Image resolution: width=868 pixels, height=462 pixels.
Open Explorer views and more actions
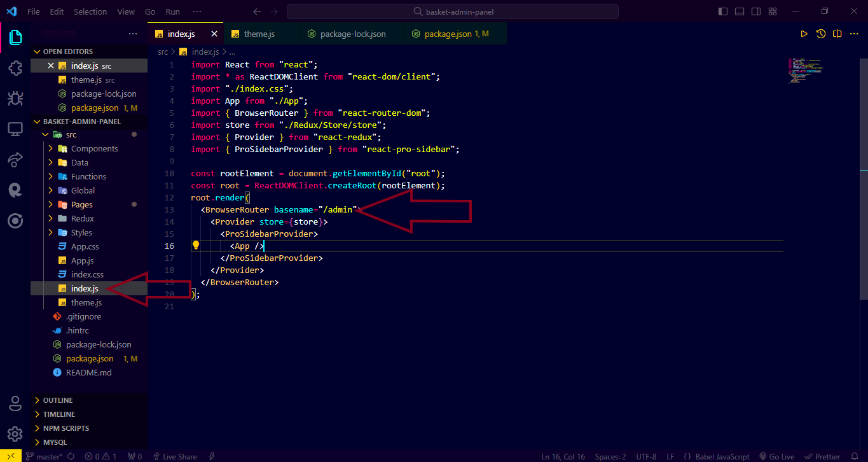[x=133, y=34]
